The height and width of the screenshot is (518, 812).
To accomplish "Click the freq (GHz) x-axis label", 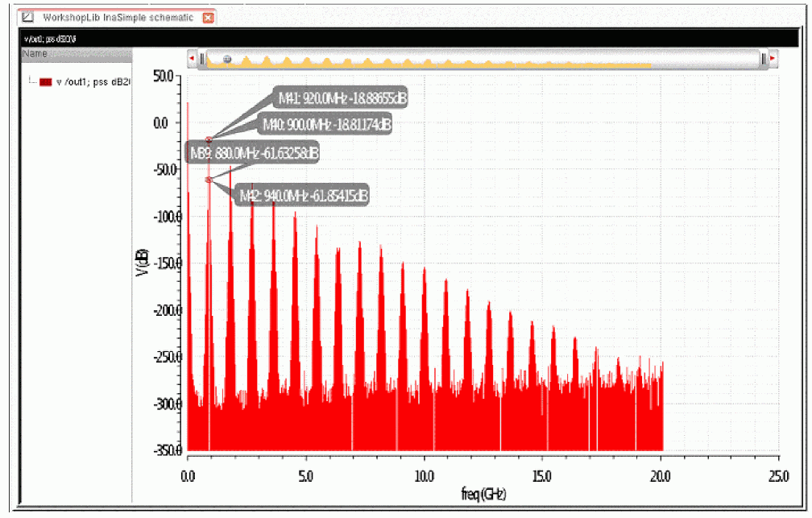I will (x=483, y=494).
